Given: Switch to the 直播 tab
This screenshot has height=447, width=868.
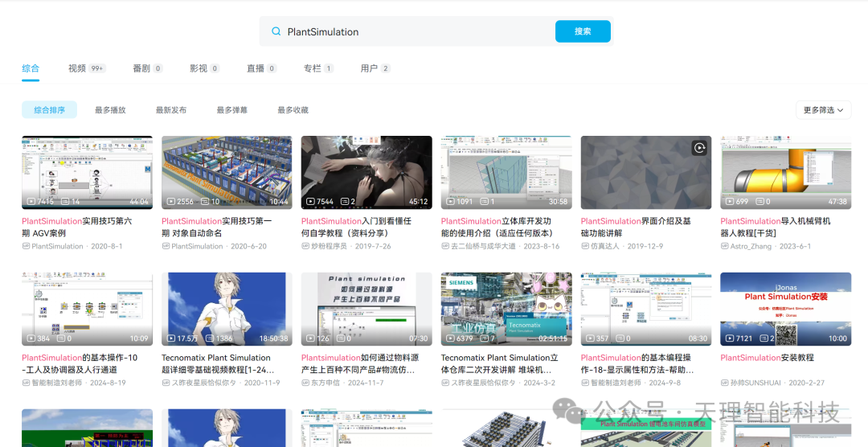Looking at the screenshot, I should 261,68.
